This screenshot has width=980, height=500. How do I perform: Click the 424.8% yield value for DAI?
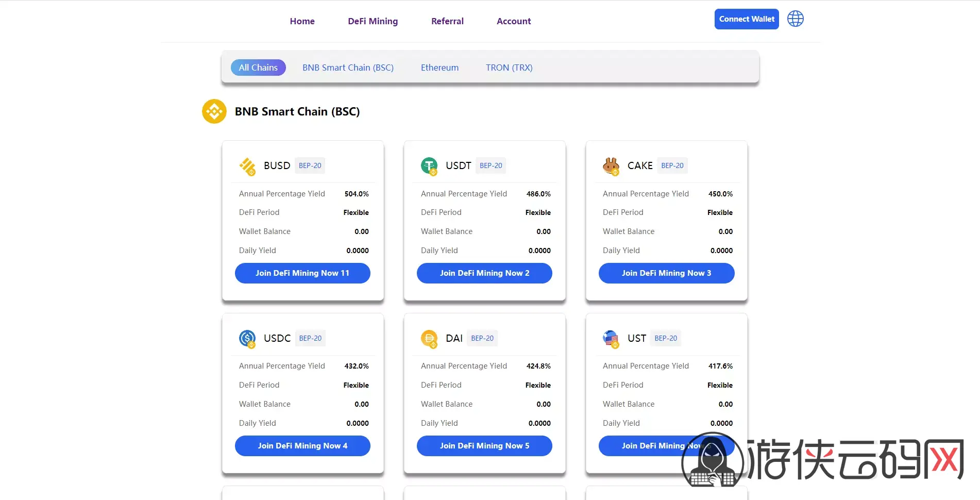538,366
